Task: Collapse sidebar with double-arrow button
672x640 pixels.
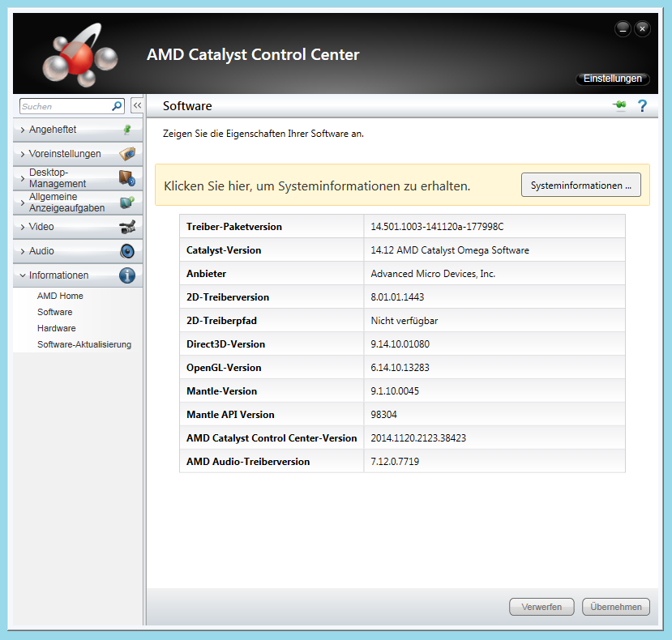Action: pyautogui.click(x=137, y=105)
